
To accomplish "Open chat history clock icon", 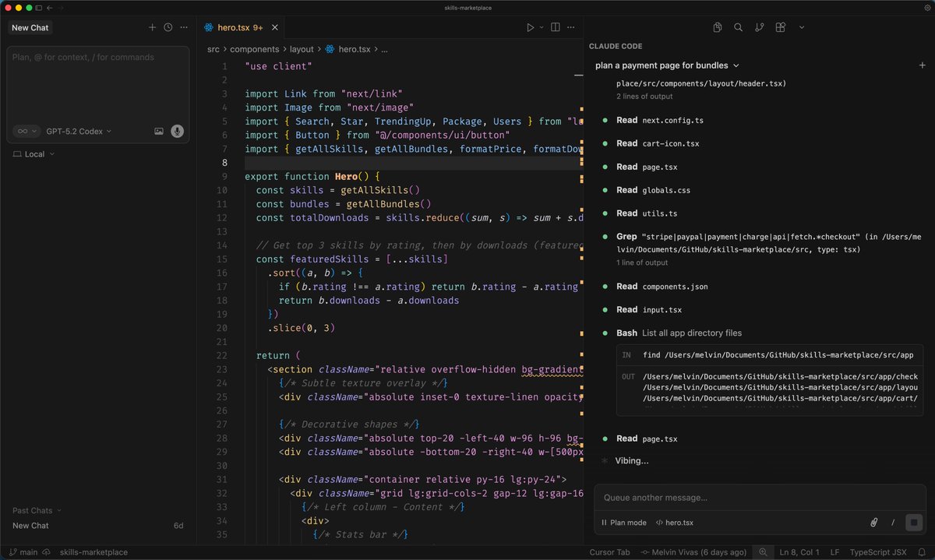I will 168,27.
